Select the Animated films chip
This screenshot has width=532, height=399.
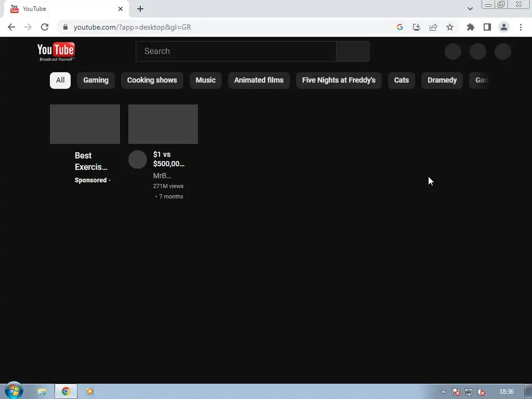tap(259, 81)
